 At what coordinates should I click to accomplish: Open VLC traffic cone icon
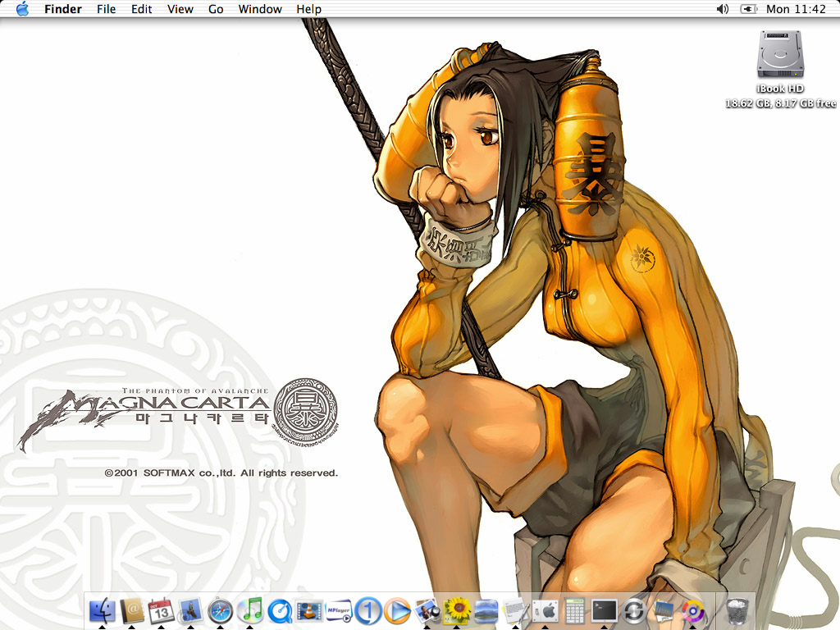pyautogui.click(x=309, y=610)
